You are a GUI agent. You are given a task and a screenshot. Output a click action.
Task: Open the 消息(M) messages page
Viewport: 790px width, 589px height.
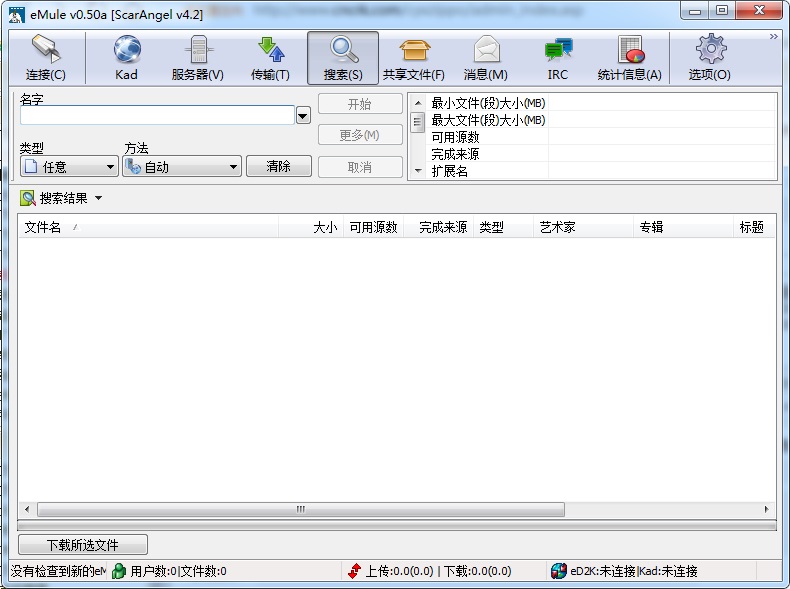click(x=486, y=57)
